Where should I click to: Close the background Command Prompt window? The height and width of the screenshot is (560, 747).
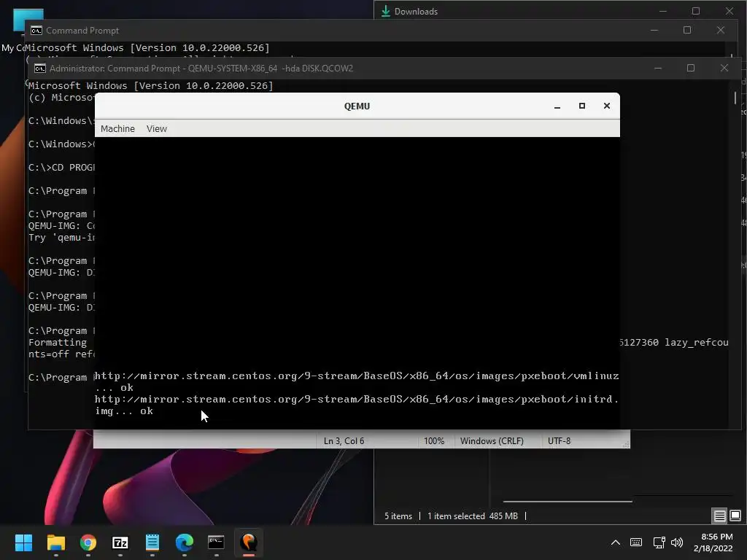(x=720, y=30)
